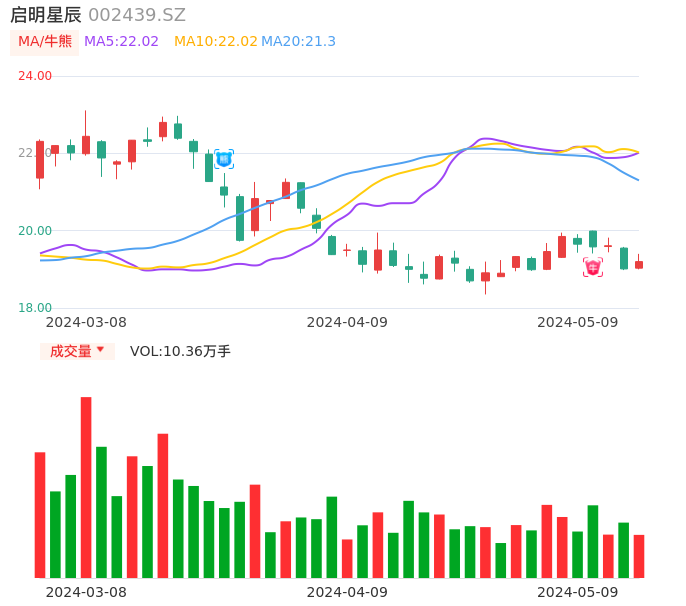Click the stock code 002439.SZ
The image size is (686, 606).
pos(136,15)
